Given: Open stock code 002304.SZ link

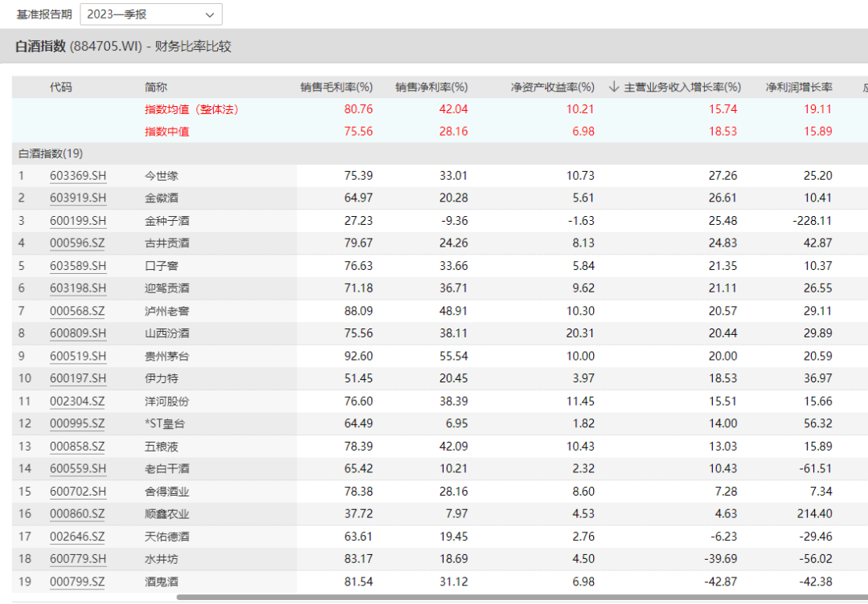Looking at the screenshot, I should 77,401.
